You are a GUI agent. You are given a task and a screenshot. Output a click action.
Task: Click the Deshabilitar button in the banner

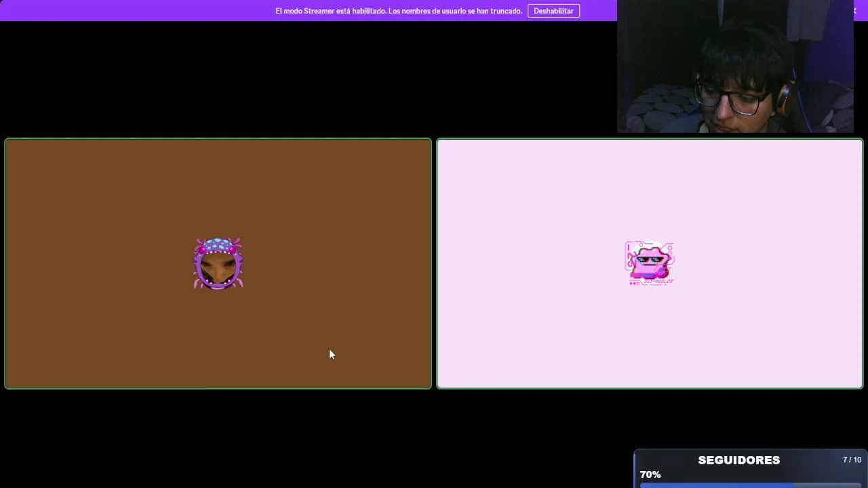coord(553,11)
